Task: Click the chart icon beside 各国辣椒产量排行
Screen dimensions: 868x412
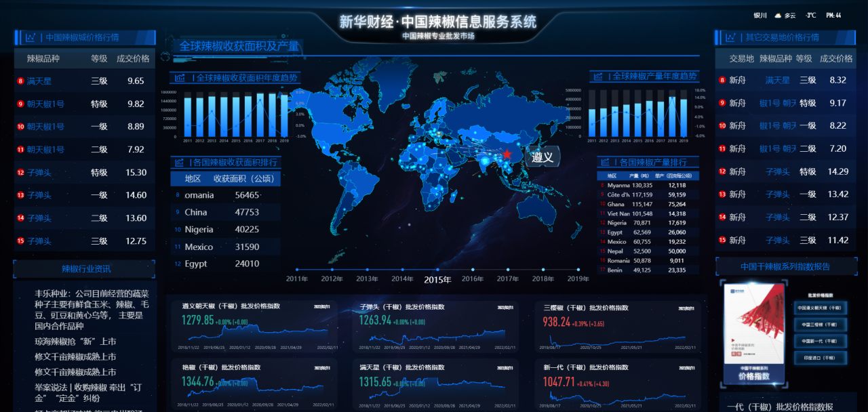Action: click(607, 163)
